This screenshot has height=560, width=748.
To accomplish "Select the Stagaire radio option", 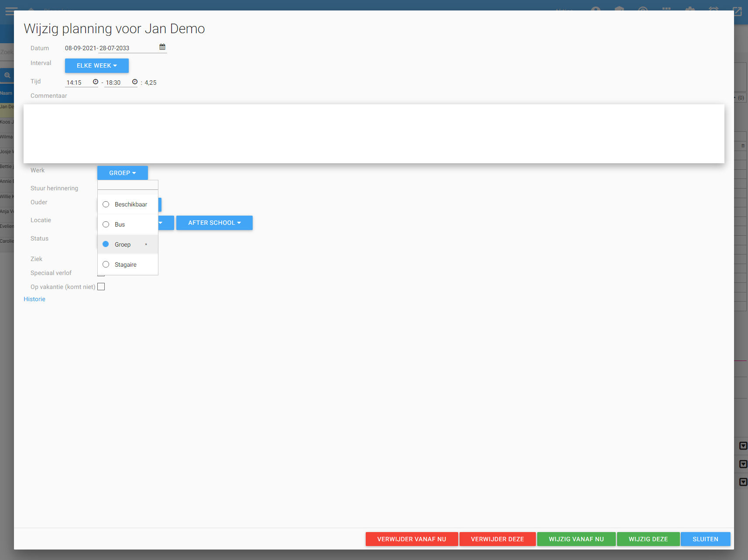I will click(x=106, y=265).
